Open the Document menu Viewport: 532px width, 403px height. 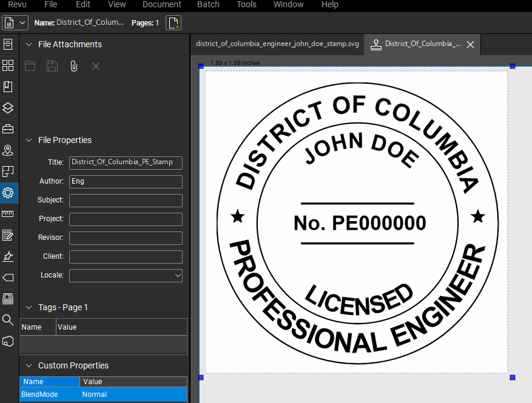[x=162, y=4]
